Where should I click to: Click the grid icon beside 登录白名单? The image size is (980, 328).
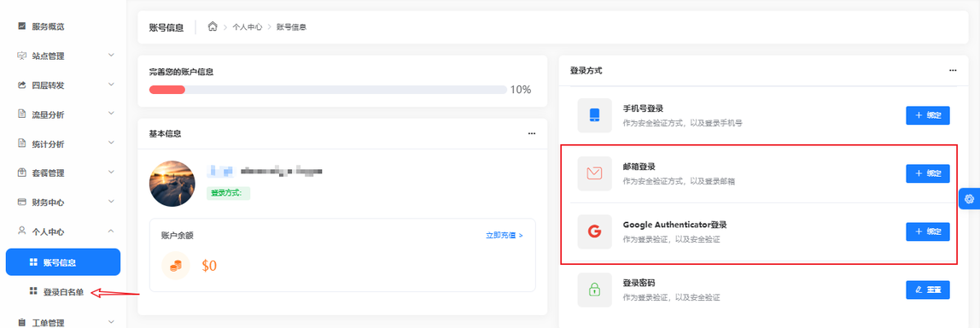point(33,291)
